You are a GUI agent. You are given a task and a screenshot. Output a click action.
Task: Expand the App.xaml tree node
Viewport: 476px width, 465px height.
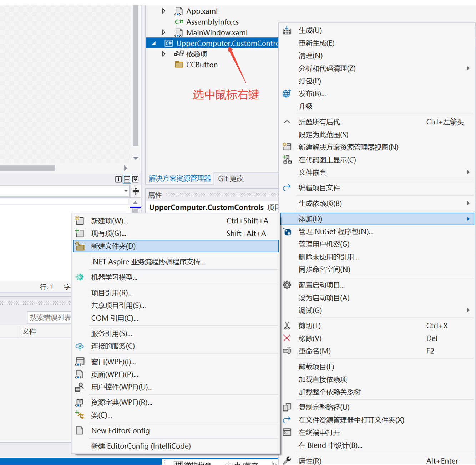163,11
